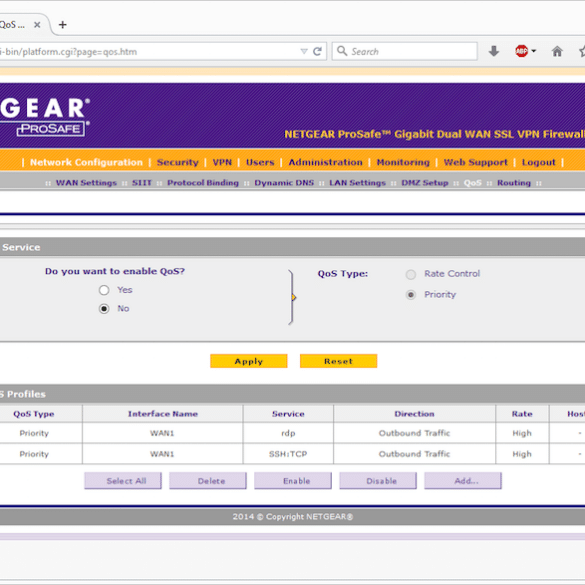Click the Enable profile button
Image resolution: width=585 pixels, height=585 pixels.
(x=293, y=481)
